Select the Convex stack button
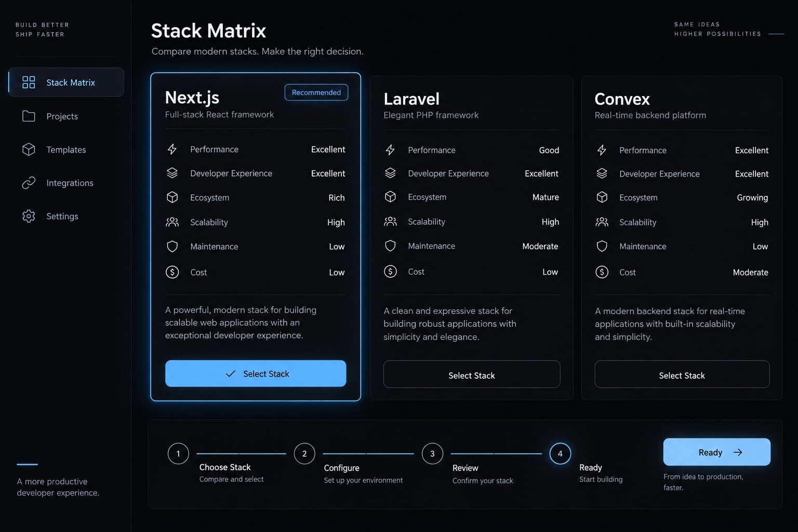 (x=682, y=375)
